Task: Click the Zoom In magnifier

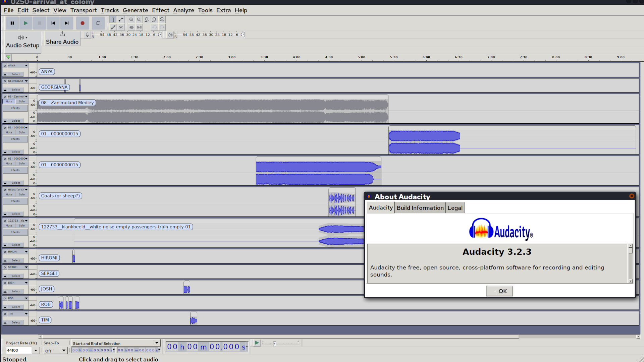Action: point(131,19)
